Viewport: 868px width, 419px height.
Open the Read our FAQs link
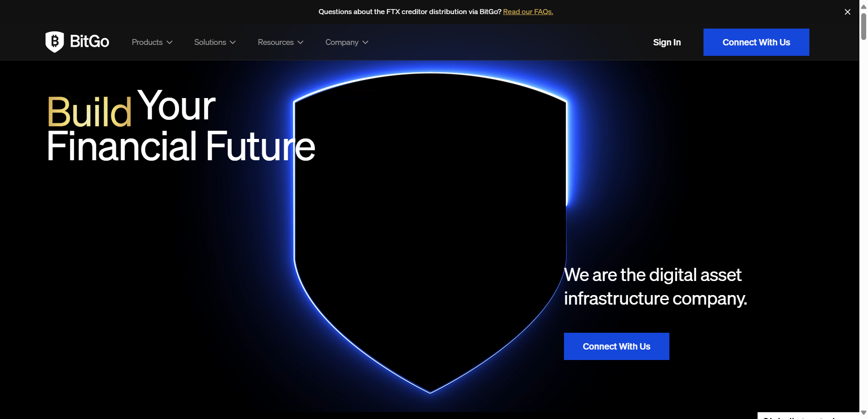tap(528, 12)
